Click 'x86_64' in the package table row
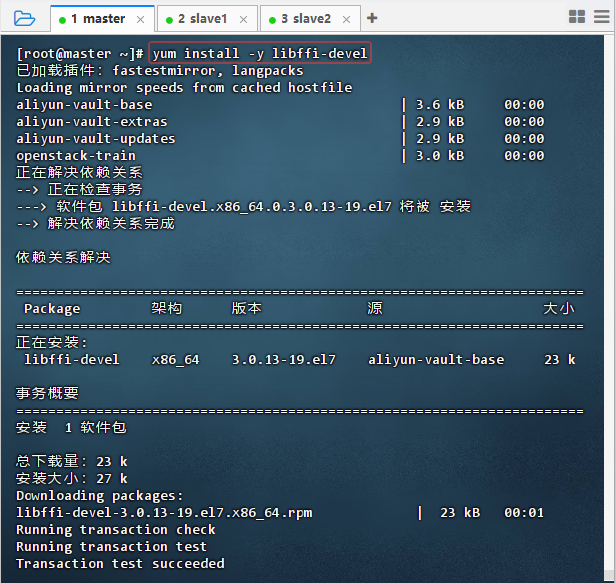Image resolution: width=616 pixels, height=583 pixels. (x=176, y=359)
